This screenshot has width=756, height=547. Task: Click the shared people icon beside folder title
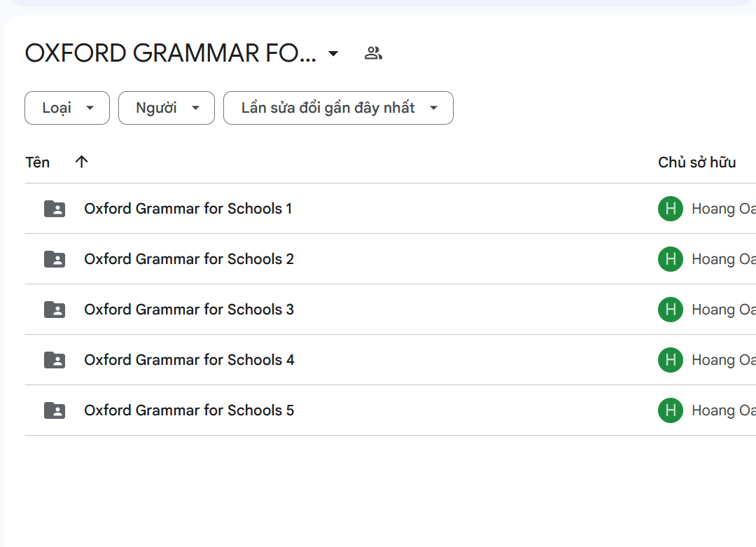373,53
